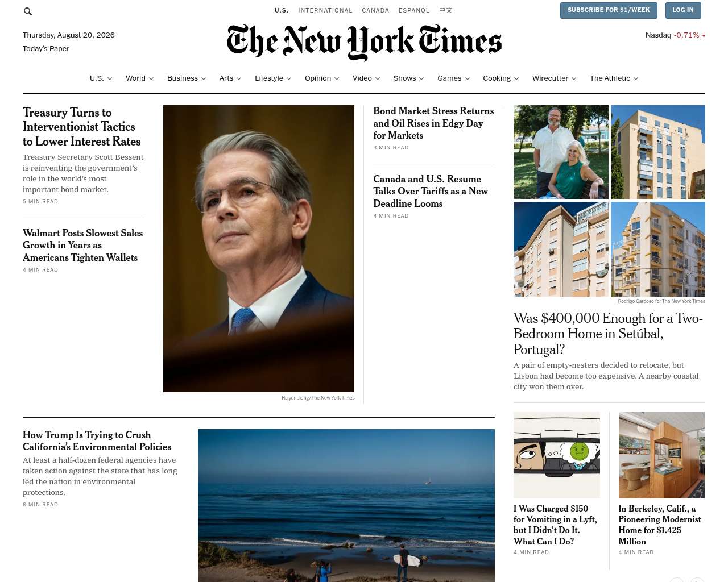Open Bond Market Stress Returns article
Screen dimensions: 728x582
tap(433, 123)
